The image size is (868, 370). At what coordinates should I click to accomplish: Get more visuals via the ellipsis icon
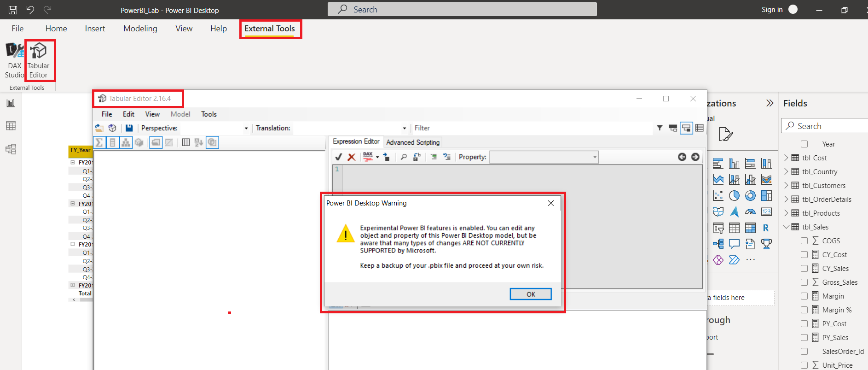tap(750, 260)
